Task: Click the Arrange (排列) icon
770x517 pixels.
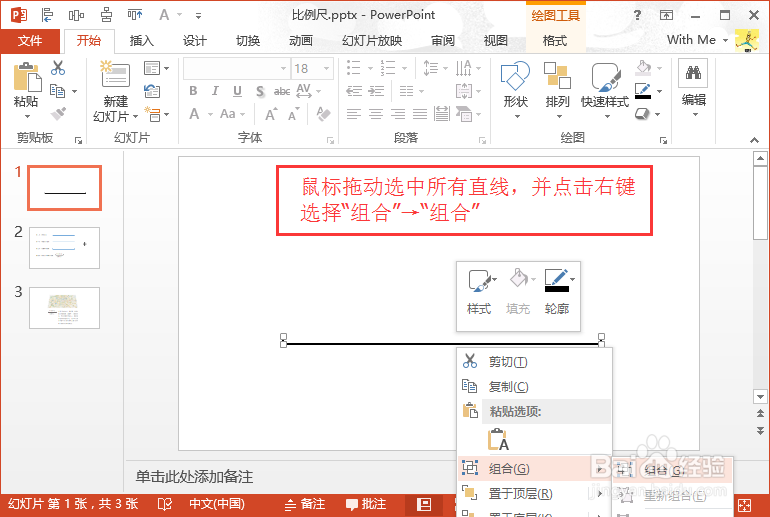Action: pos(557,76)
